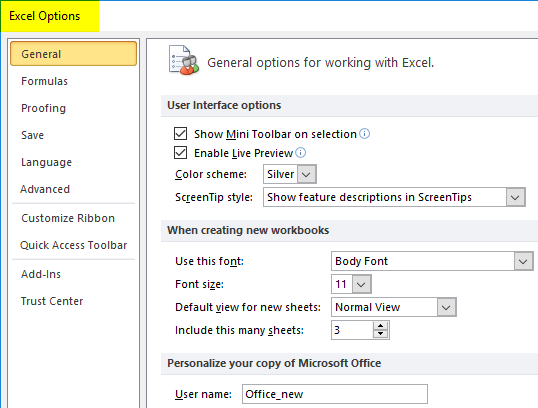Click General options for working with Excel text

pos(320,63)
